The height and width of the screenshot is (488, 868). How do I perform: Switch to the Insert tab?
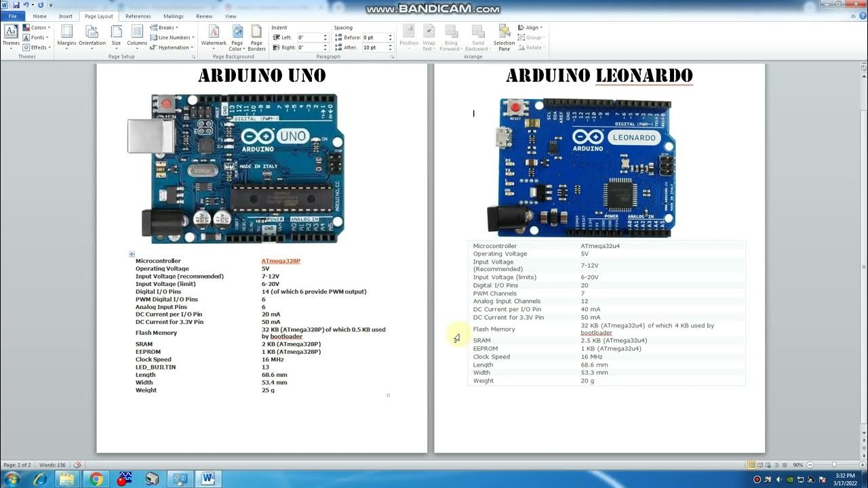pyautogui.click(x=66, y=16)
